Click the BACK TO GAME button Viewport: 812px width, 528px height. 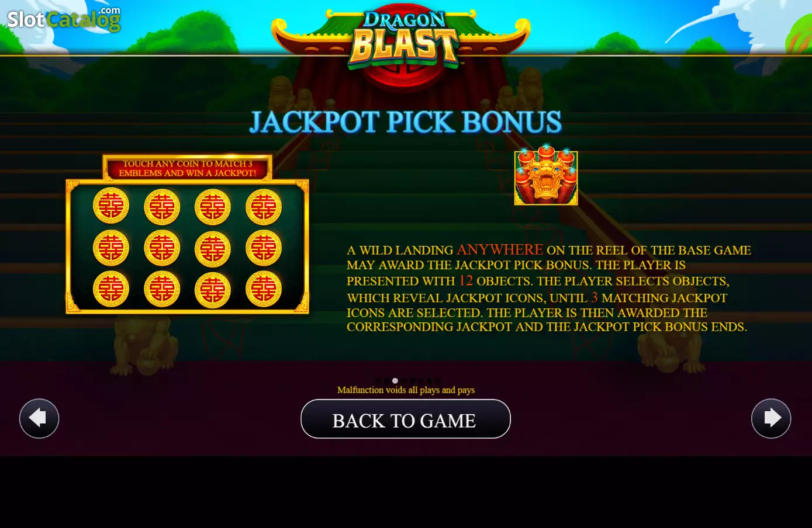405,419
